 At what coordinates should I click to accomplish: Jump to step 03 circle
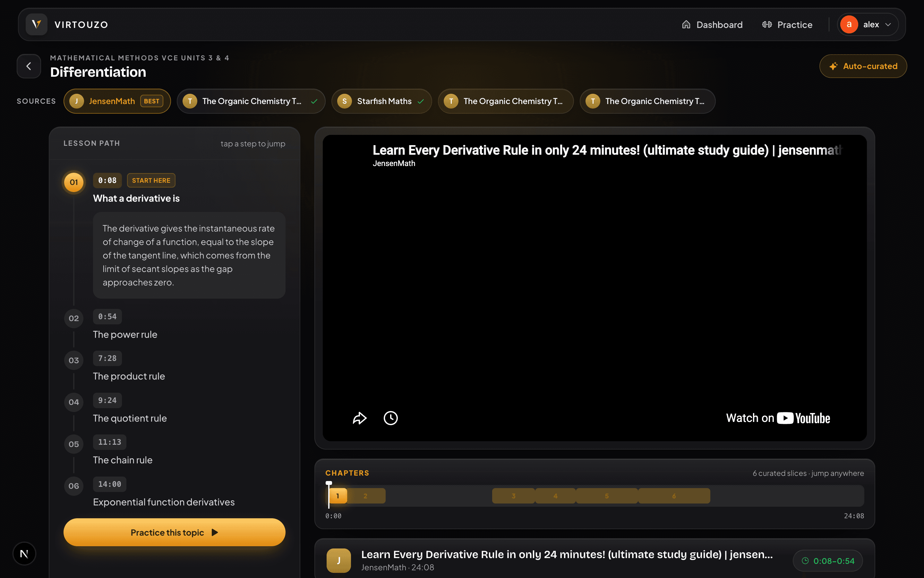[x=74, y=361]
